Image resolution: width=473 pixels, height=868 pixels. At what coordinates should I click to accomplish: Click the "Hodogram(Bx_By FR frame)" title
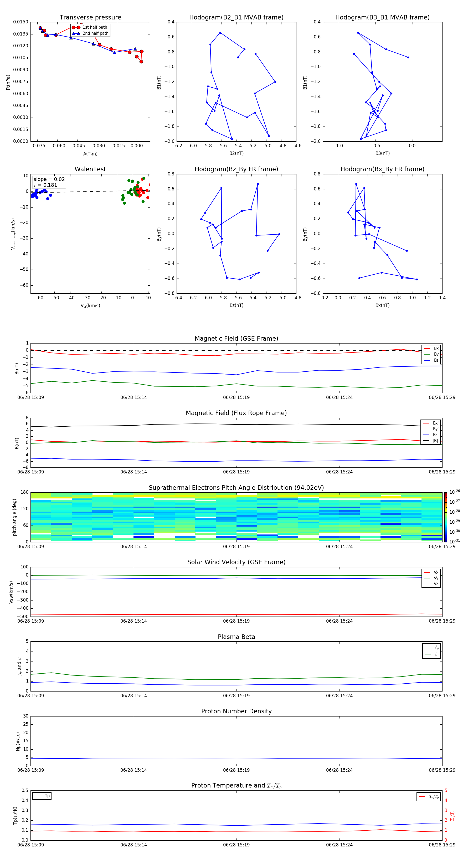pyautogui.click(x=382, y=169)
